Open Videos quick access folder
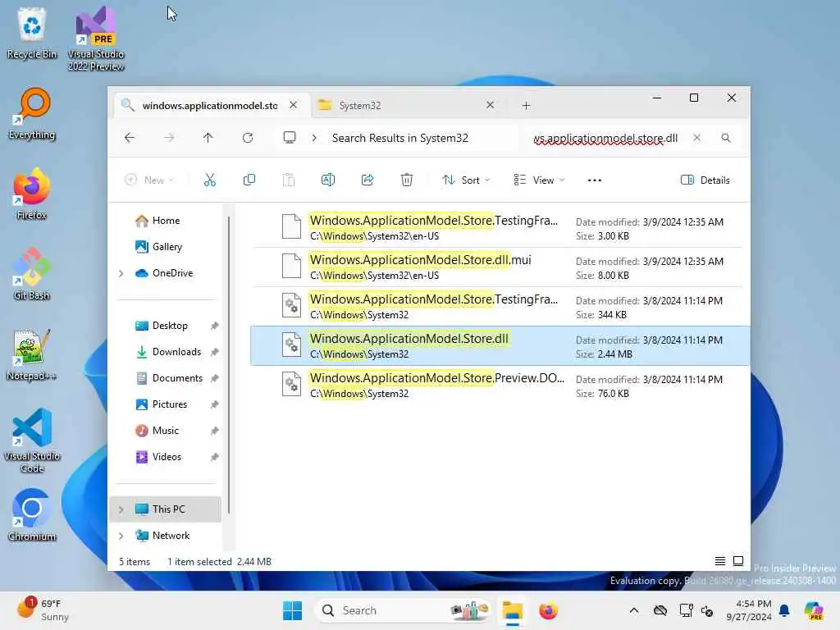The width and height of the screenshot is (840, 630). [x=166, y=457]
